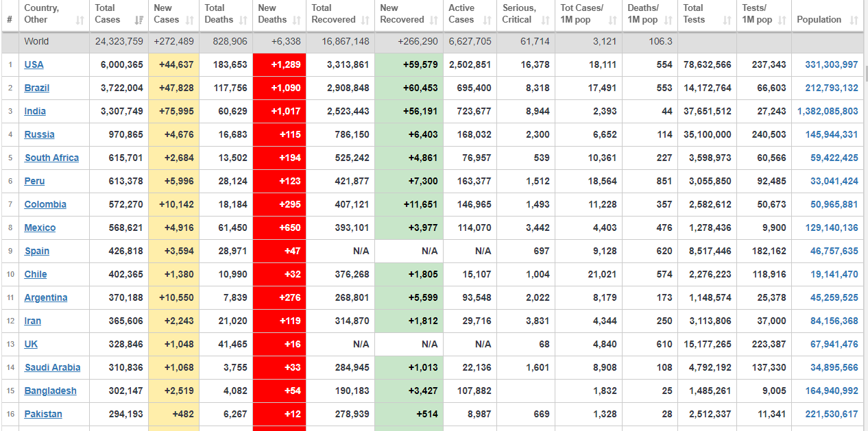Screen dimensions: 868x431
Task: Open Saudi Arabia population link 34,895,566
Action: tap(834, 367)
